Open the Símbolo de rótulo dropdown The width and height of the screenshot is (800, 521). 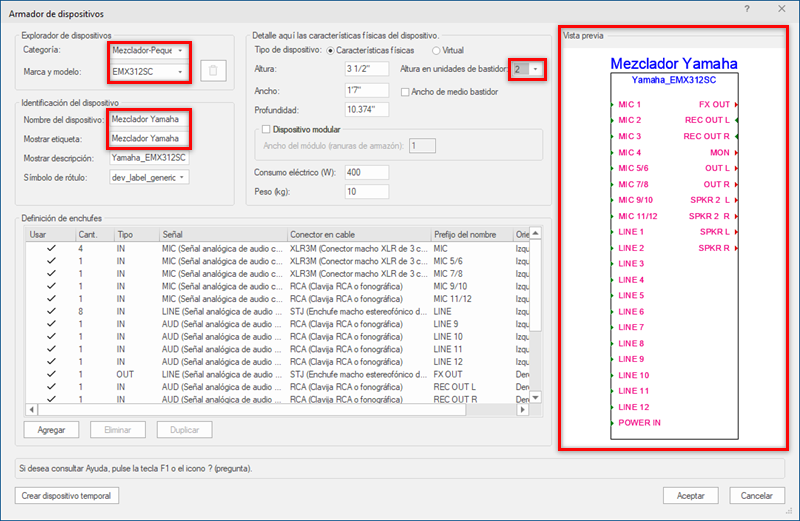(x=182, y=178)
